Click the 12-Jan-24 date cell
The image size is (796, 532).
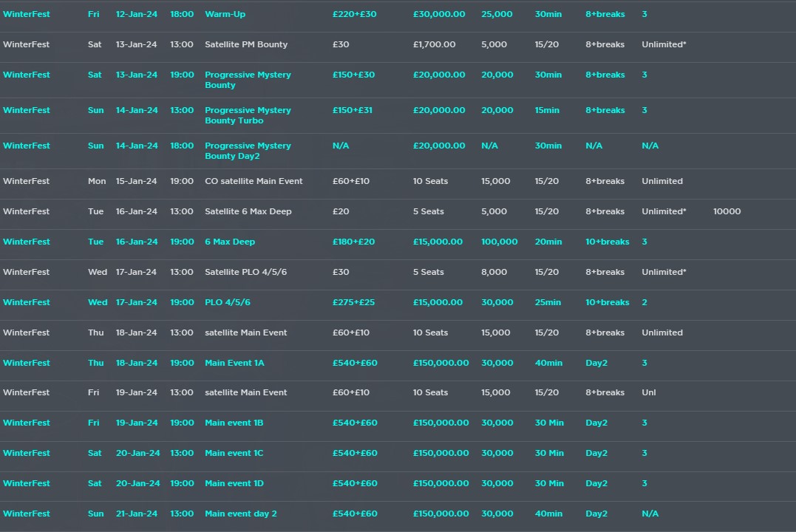[x=136, y=14]
